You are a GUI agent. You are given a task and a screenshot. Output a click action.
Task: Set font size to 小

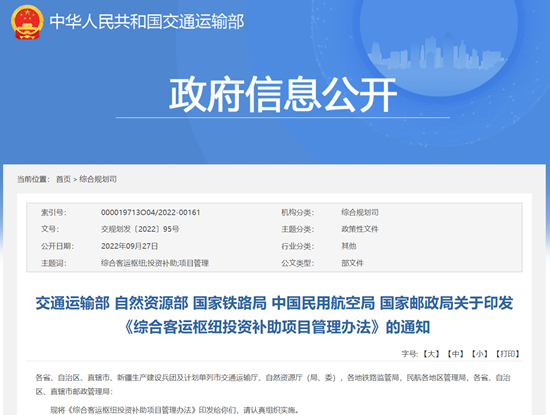pos(479,354)
